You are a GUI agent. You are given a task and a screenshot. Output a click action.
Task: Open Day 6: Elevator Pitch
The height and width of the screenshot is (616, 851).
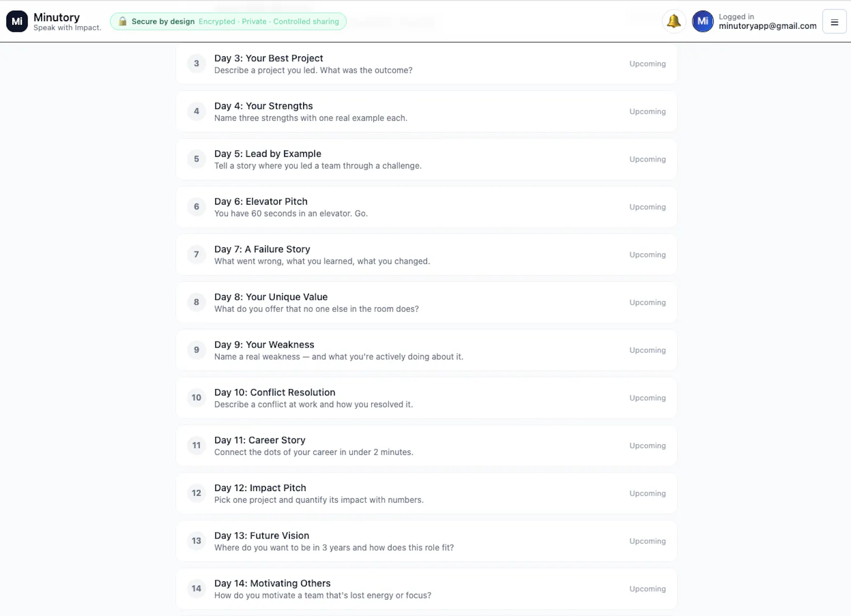pos(426,207)
